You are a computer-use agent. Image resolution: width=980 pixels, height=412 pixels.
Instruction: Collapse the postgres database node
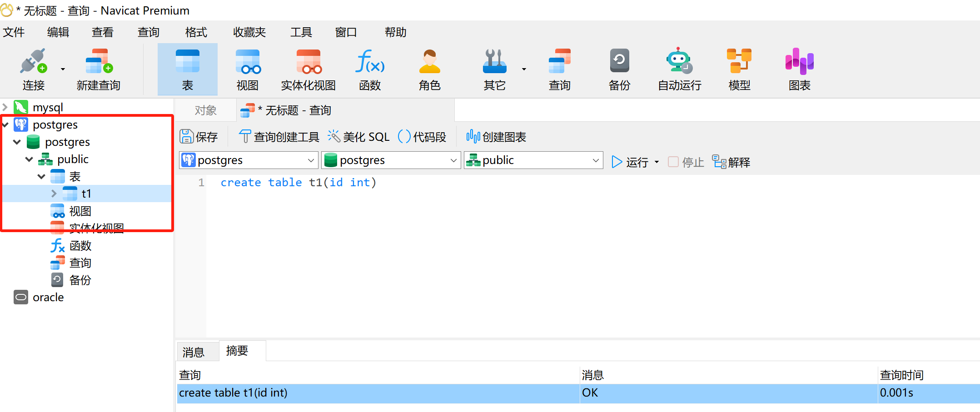tap(17, 142)
